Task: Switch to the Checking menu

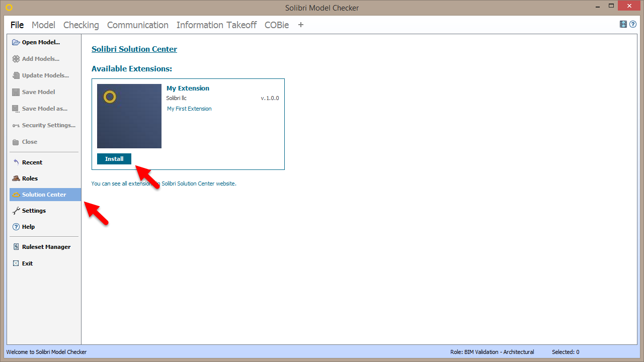Action: (x=81, y=25)
